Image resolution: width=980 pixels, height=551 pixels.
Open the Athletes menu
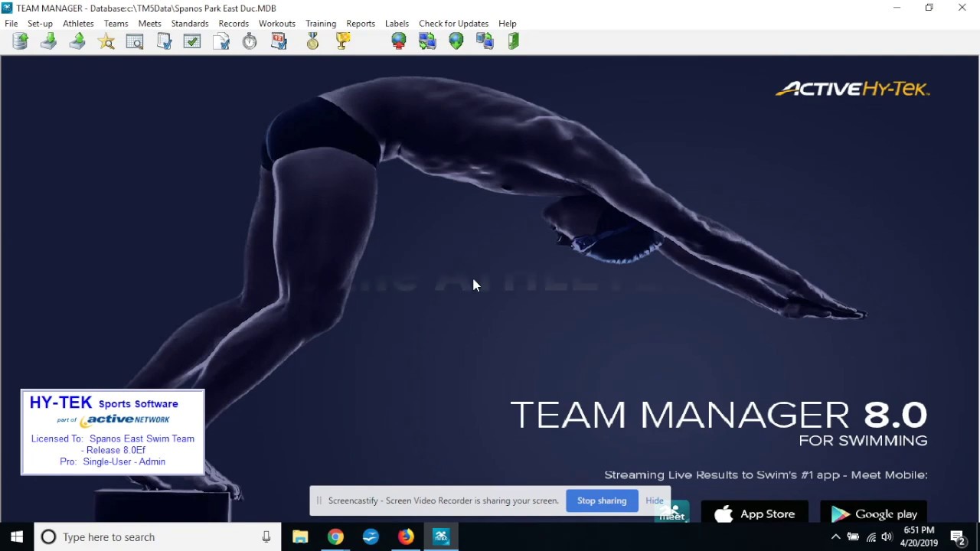pyautogui.click(x=78, y=24)
